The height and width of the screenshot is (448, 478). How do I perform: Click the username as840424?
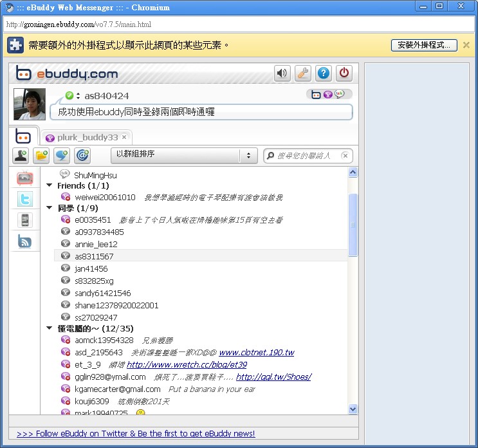point(107,96)
